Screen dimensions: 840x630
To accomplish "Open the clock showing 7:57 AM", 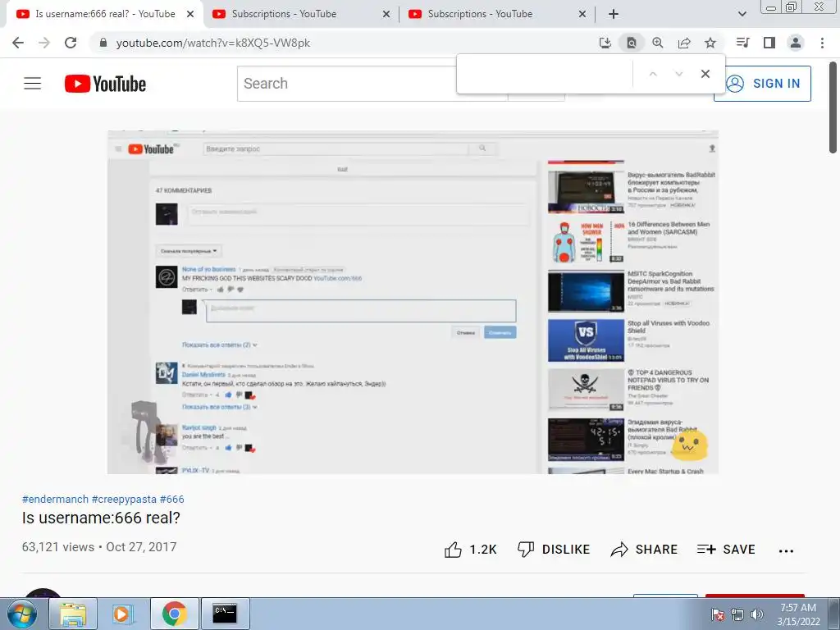I will [798, 614].
